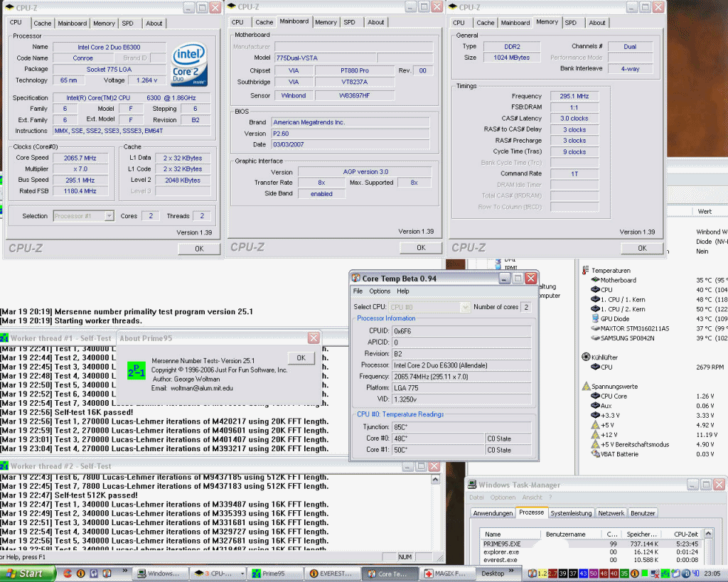Click the Motherboard temperature sensor icon in EVEREST
The height and width of the screenshot is (582, 728).
pos(595,280)
